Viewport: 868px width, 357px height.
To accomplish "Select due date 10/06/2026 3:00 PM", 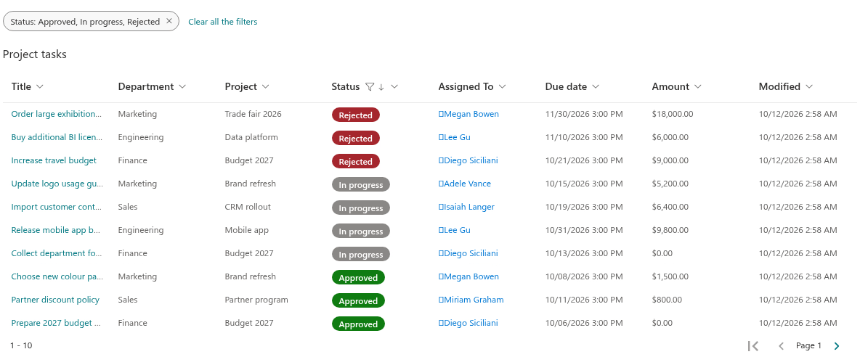I will click(x=584, y=323).
